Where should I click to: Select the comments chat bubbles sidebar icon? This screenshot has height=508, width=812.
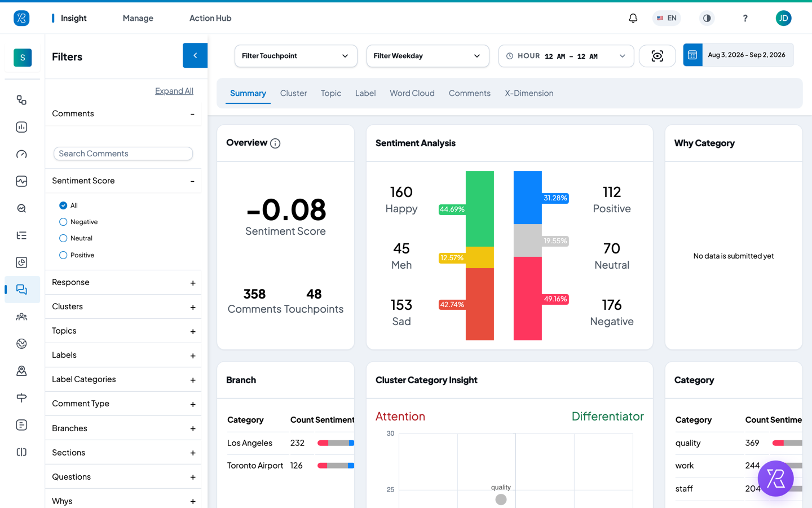click(21, 290)
